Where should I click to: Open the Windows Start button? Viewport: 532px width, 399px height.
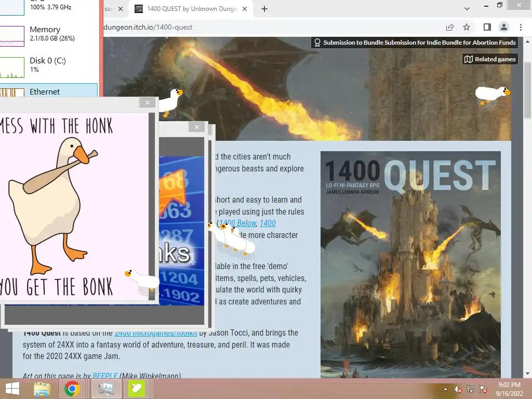(12, 389)
